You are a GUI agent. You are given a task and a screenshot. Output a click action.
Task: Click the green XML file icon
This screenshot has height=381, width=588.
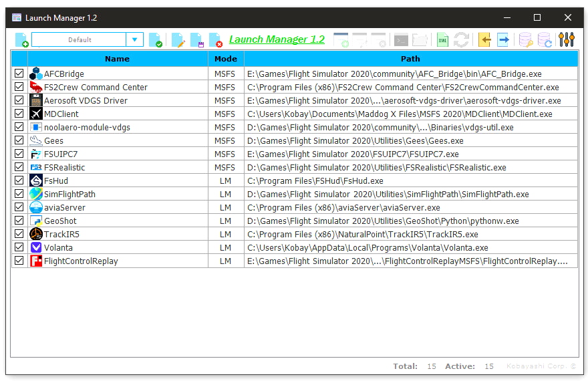click(x=442, y=39)
